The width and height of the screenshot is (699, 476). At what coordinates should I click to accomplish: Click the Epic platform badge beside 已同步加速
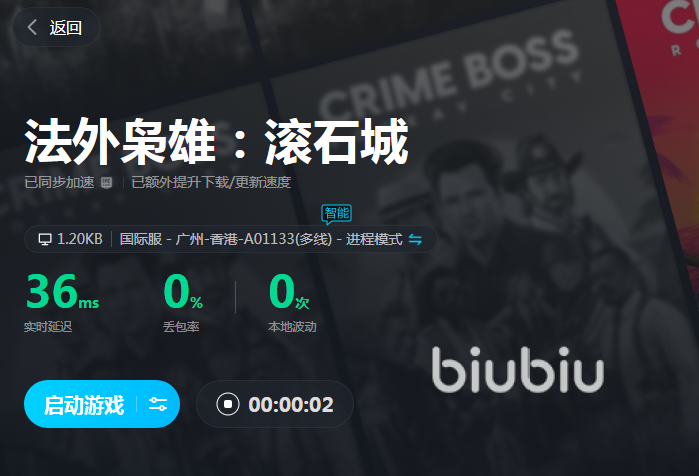(x=107, y=182)
